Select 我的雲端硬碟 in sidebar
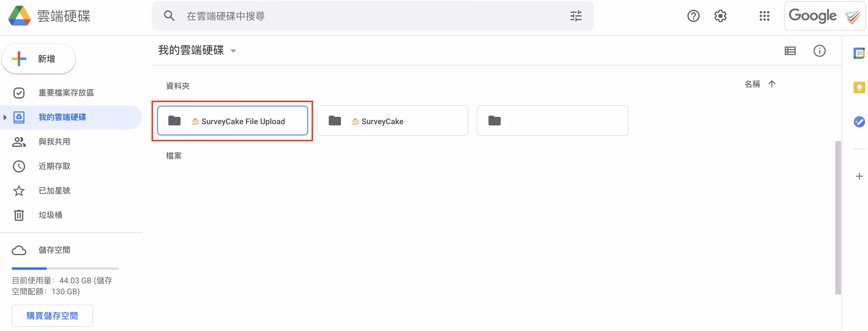 tap(71, 117)
